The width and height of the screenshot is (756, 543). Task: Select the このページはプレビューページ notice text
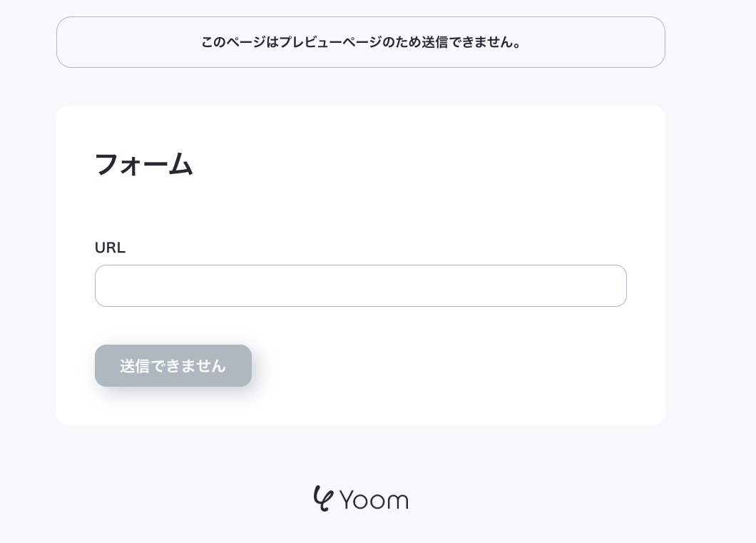[x=360, y=42]
